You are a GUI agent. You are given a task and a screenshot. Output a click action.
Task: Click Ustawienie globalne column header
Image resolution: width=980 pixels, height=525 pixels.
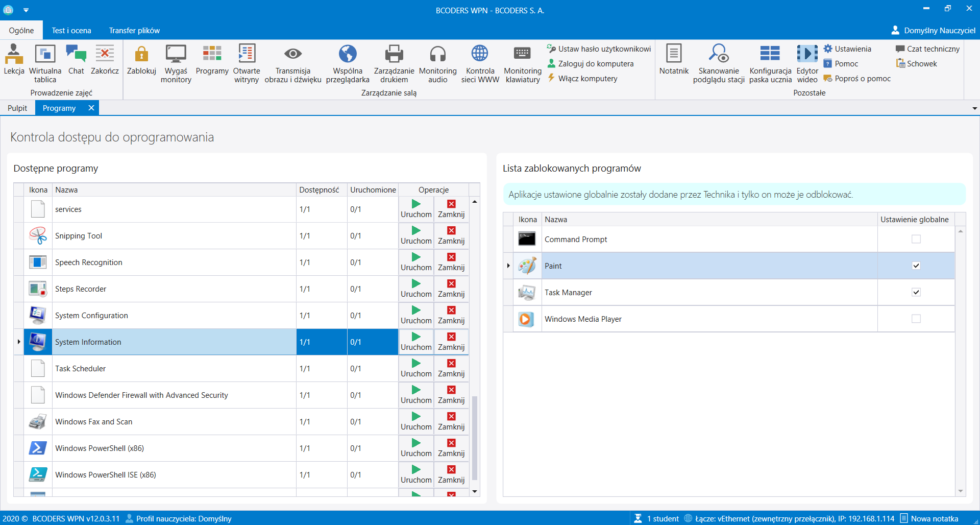(x=916, y=219)
